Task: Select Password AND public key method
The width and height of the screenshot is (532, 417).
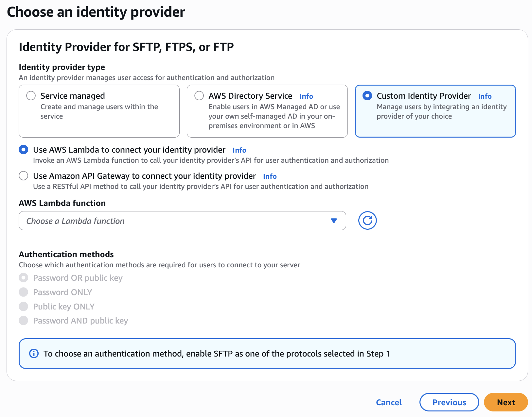Action: [24, 321]
